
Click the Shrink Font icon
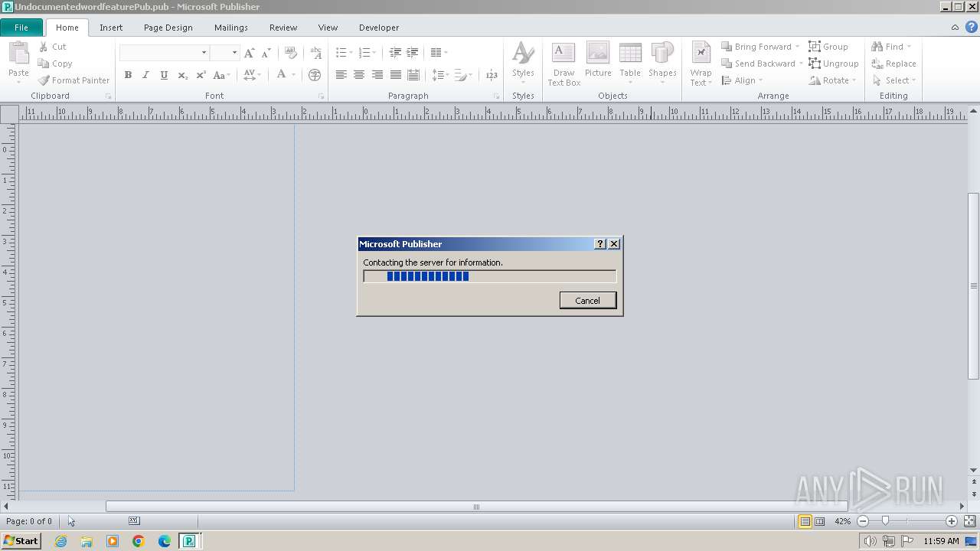[x=266, y=53]
